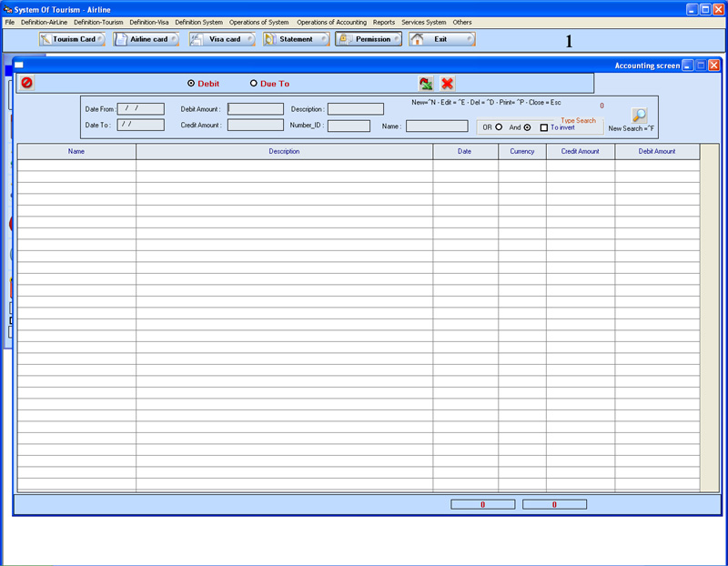
Task: Select the Debit radio button
Action: click(x=191, y=84)
